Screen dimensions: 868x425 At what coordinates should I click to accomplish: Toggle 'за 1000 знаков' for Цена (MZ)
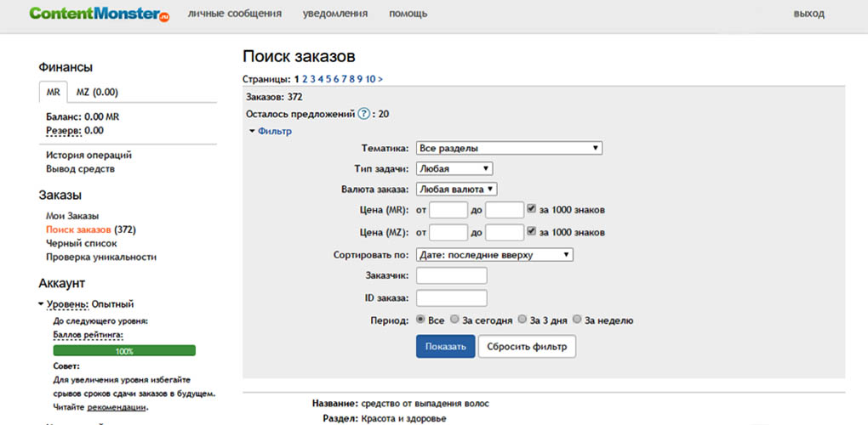(x=531, y=231)
